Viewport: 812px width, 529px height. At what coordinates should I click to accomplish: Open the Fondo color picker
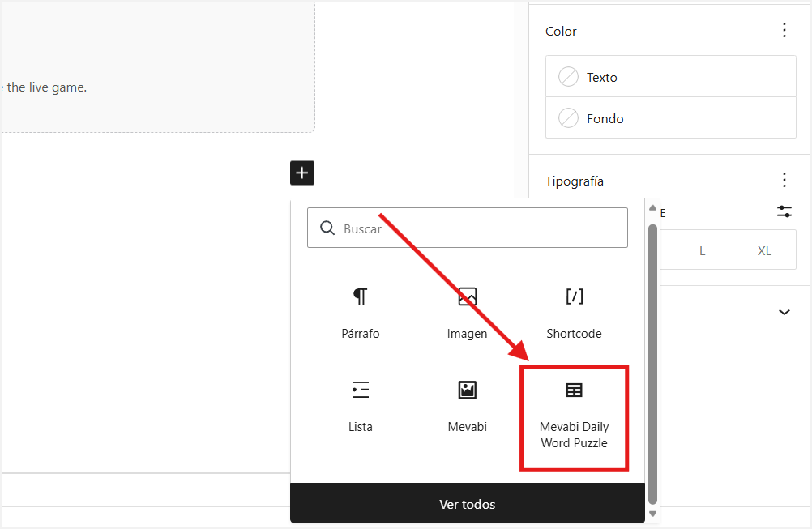tap(671, 118)
